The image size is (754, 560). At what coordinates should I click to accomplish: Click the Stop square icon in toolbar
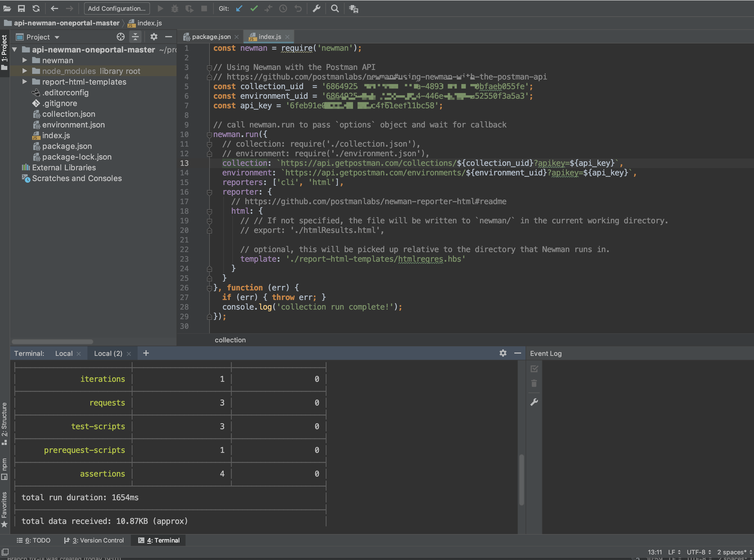coord(204,8)
